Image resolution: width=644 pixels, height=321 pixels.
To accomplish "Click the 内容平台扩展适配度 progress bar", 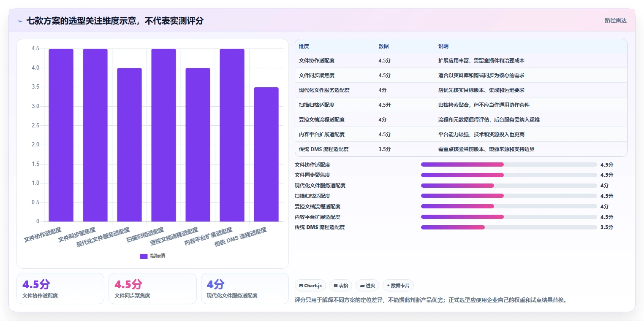I will click(x=509, y=217).
